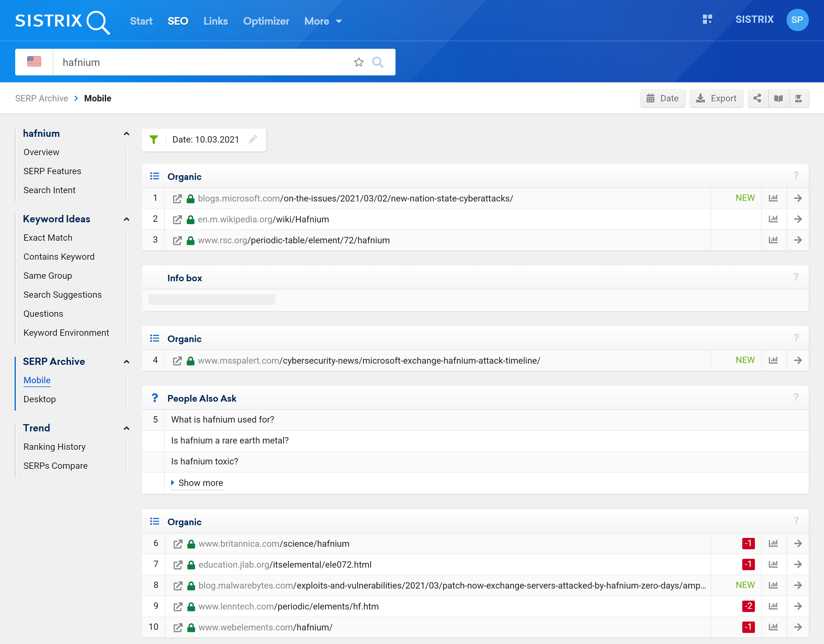Click arrow icon for lenntech.com row
This screenshot has height=644, width=824.
tap(798, 606)
